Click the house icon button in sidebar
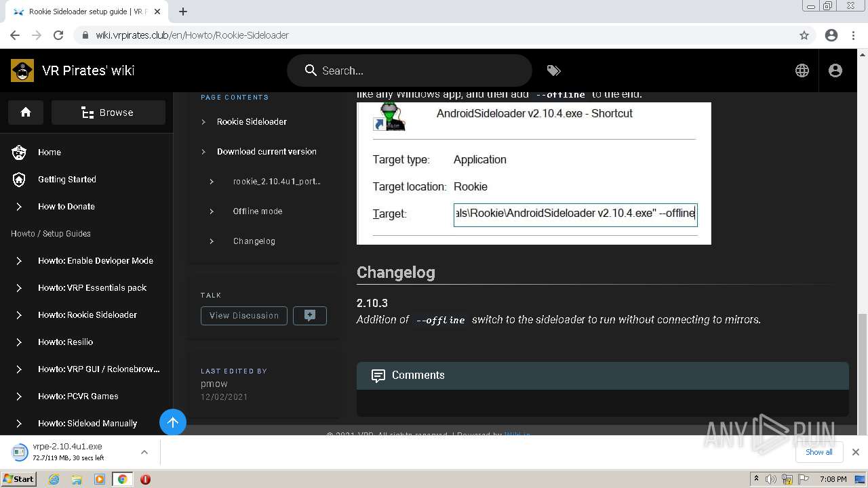The image size is (868, 488). coord(26,113)
